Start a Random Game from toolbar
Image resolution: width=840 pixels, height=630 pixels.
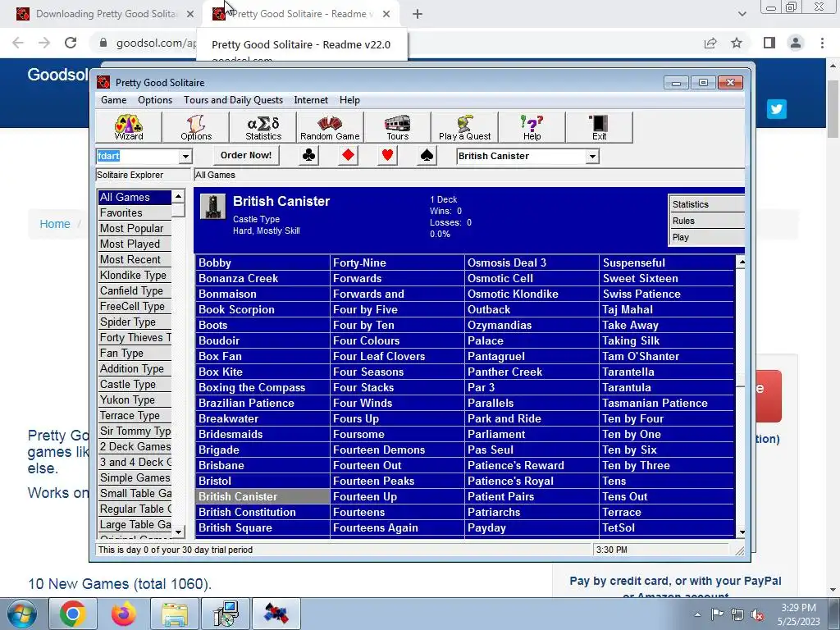point(330,127)
